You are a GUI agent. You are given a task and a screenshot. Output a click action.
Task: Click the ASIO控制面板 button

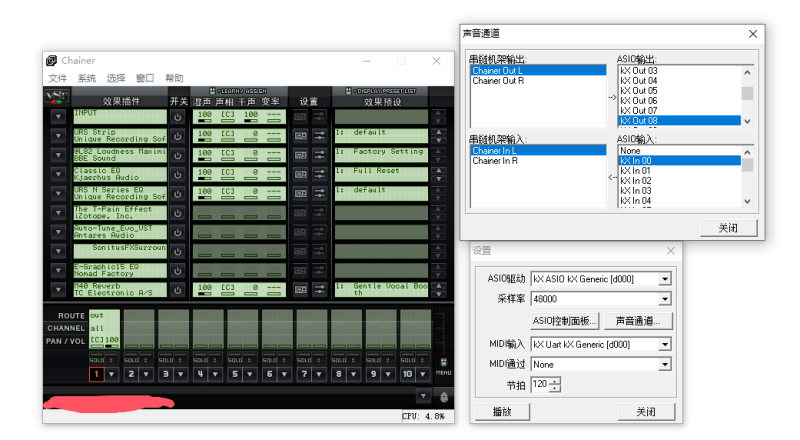click(564, 321)
